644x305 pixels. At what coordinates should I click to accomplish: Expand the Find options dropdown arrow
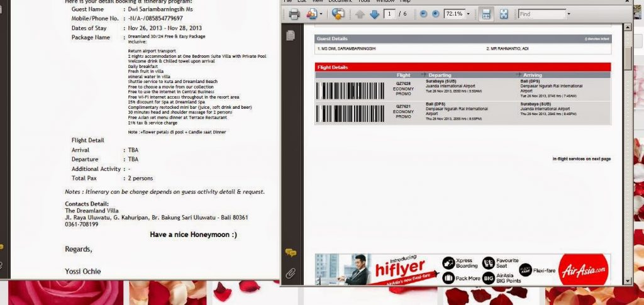569,14
